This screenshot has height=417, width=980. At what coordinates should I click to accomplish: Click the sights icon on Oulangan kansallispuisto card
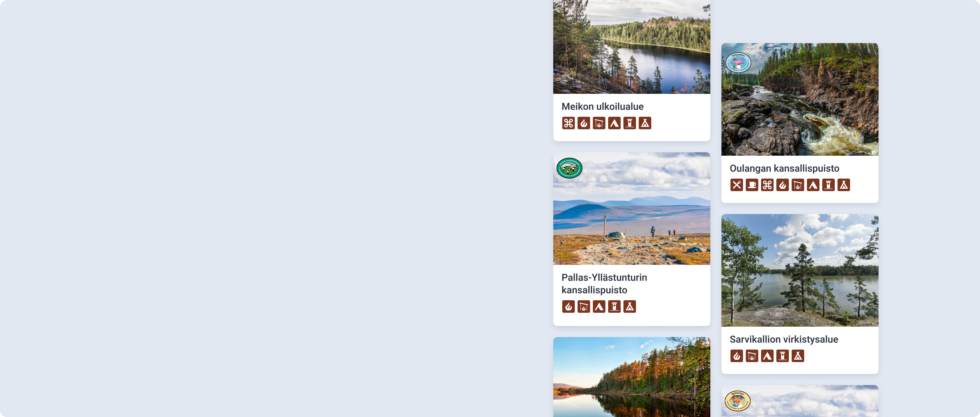[767, 185]
